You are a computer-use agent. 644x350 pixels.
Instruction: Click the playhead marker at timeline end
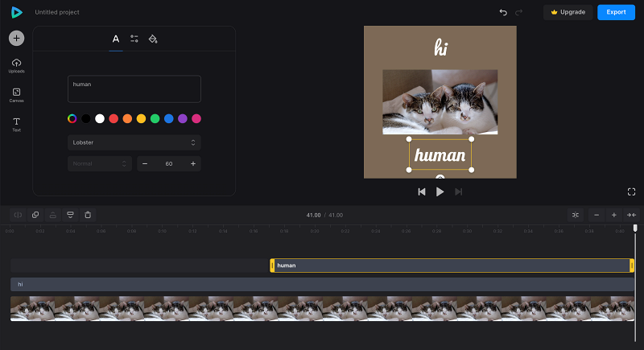click(635, 229)
